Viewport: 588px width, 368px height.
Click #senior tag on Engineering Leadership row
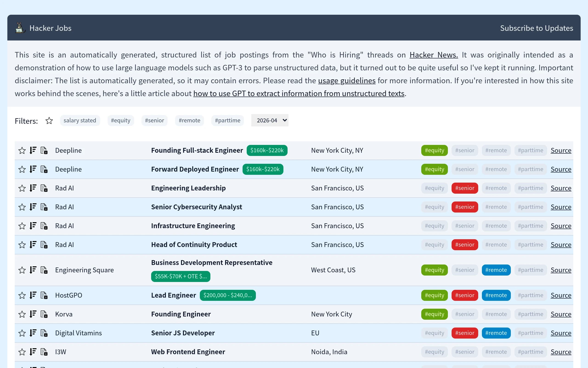pos(465,188)
